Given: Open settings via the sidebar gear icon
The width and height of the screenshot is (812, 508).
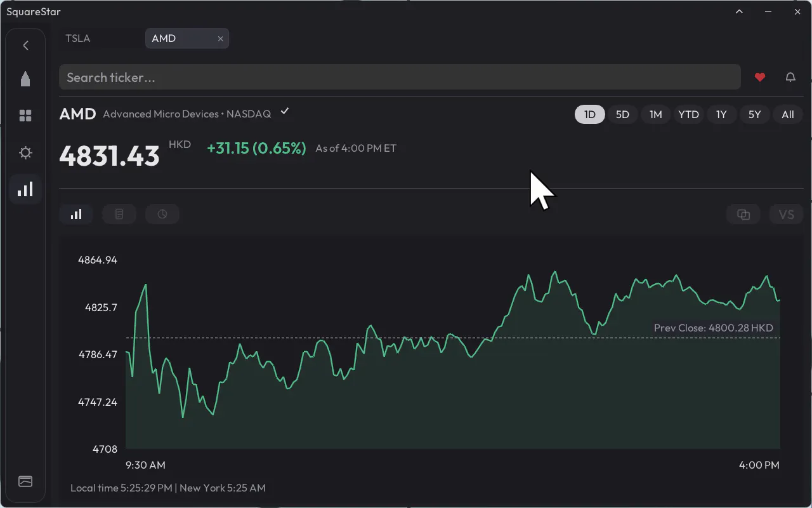Looking at the screenshot, I should (x=25, y=152).
